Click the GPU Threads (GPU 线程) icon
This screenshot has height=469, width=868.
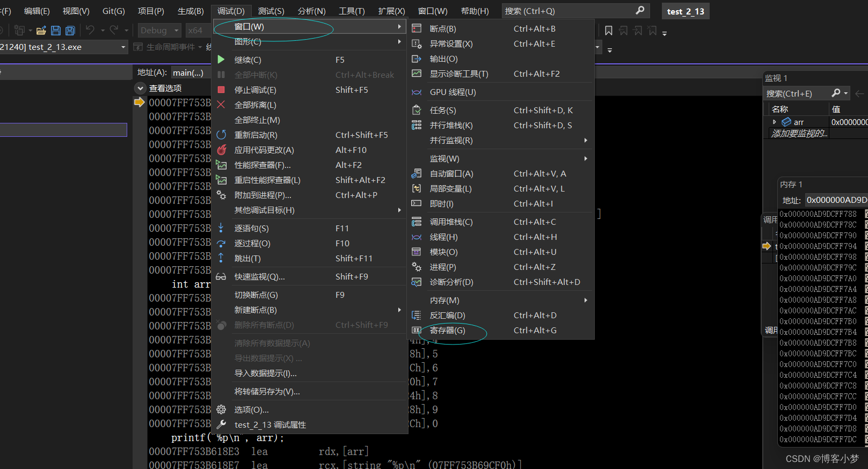(x=417, y=92)
